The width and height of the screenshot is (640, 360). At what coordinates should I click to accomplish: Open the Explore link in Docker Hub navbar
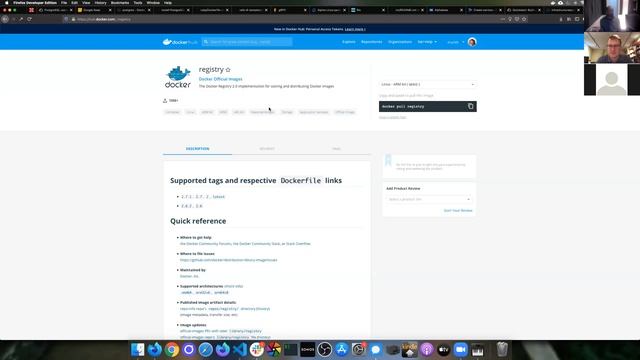349,42
